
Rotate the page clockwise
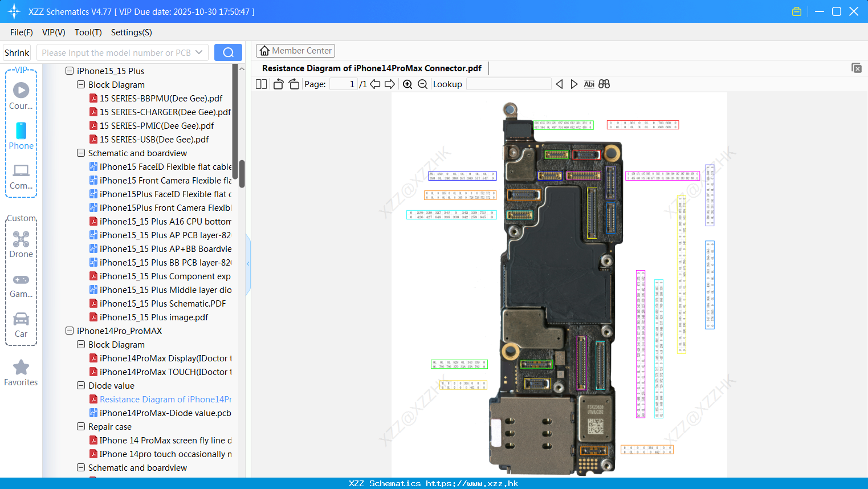pyautogui.click(x=294, y=84)
